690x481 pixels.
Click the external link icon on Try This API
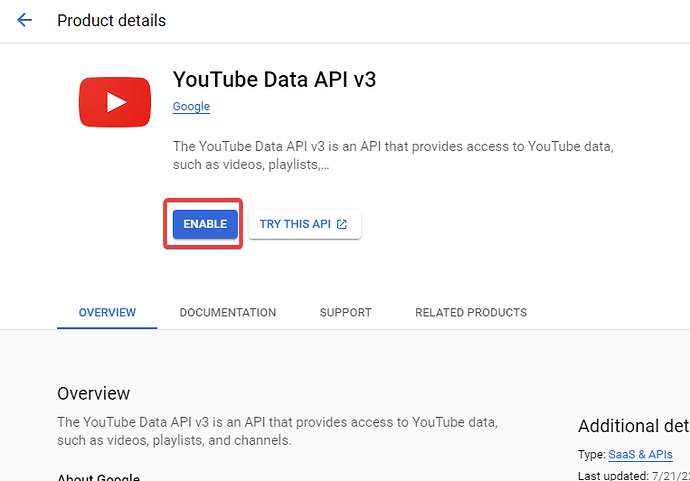pos(342,224)
